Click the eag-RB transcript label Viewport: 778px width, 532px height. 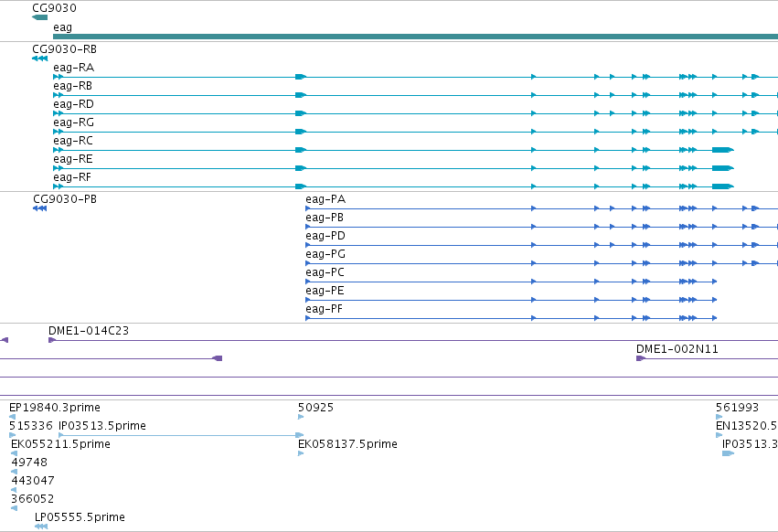point(72,86)
